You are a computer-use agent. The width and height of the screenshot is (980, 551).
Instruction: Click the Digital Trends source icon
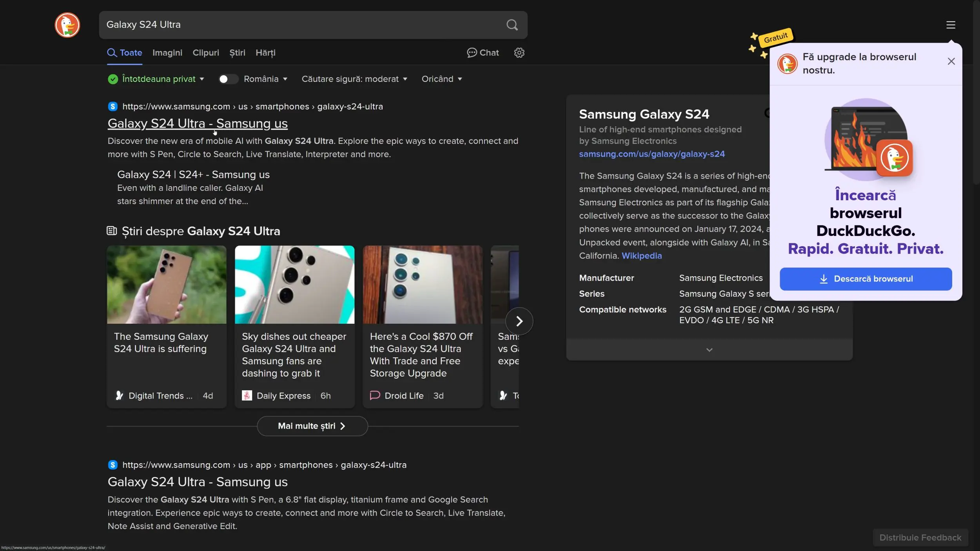click(x=119, y=395)
